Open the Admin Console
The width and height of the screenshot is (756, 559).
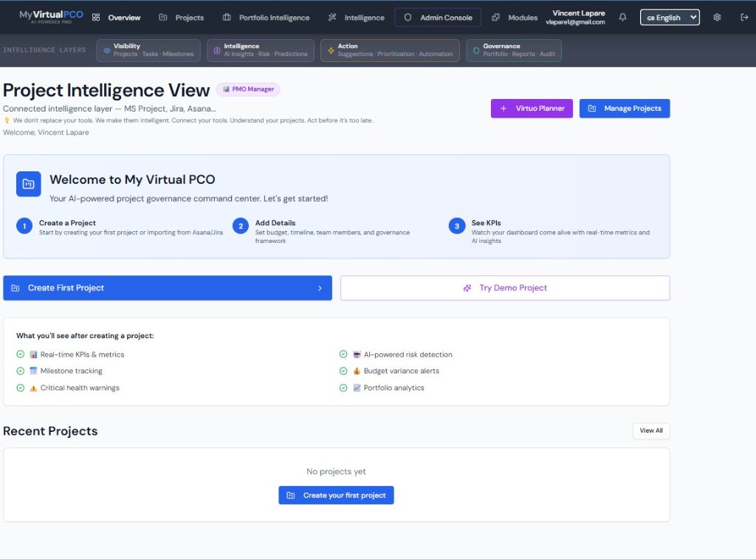click(438, 18)
